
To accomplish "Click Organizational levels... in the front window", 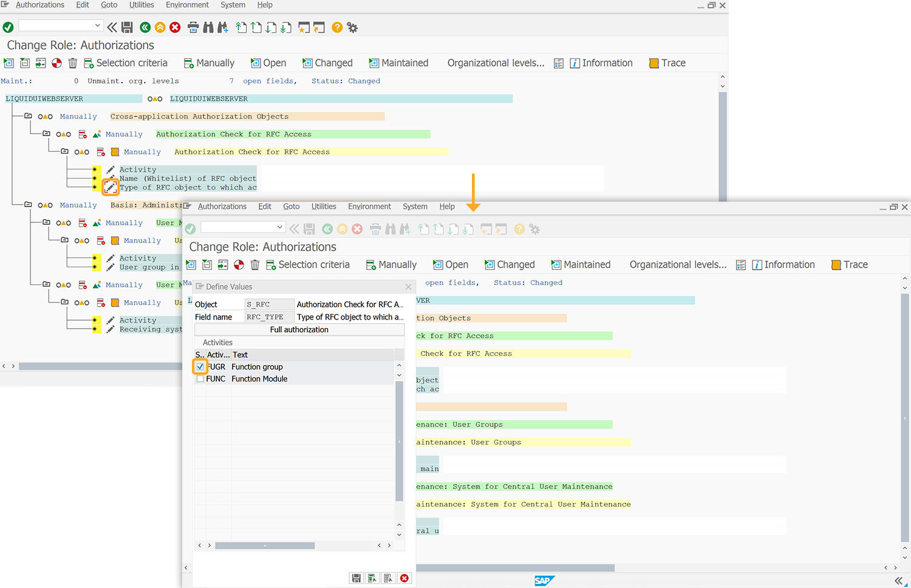I will point(678,265).
